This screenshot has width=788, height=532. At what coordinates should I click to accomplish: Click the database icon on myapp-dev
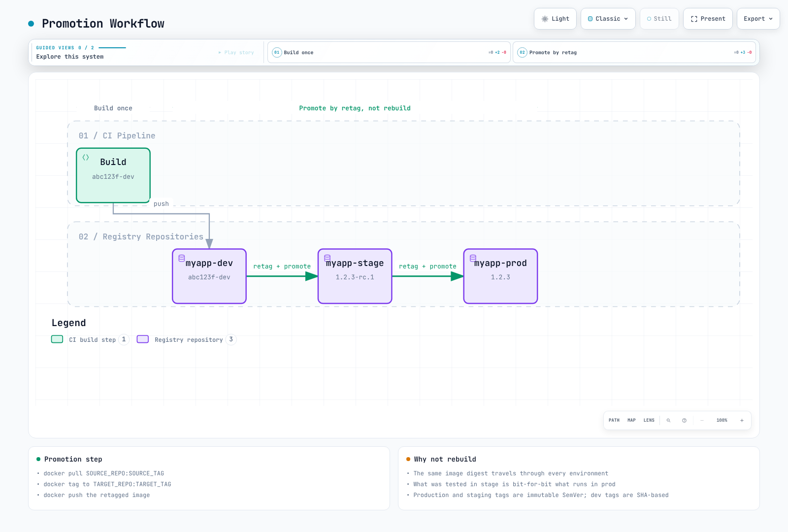click(182, 258)
